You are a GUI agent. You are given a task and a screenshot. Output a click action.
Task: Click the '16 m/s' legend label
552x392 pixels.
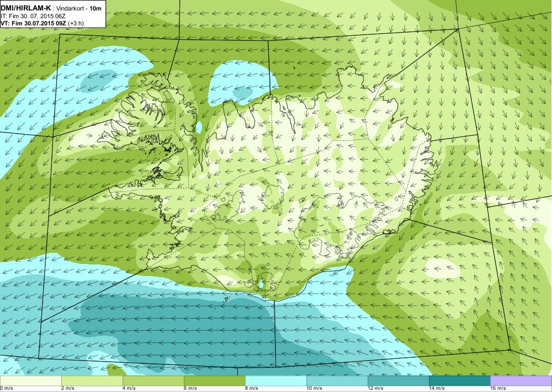tap(498, 389)
